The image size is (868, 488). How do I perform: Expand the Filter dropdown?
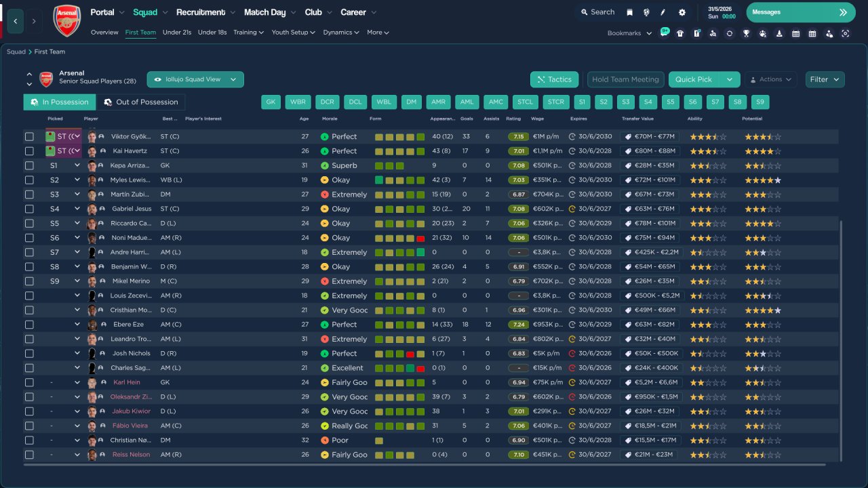pos(825,79)
